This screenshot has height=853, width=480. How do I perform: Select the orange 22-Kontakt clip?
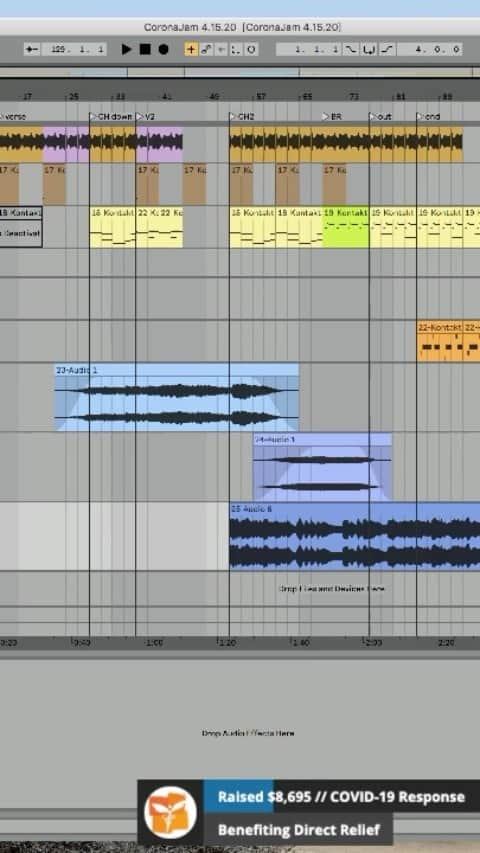(440, 341)
